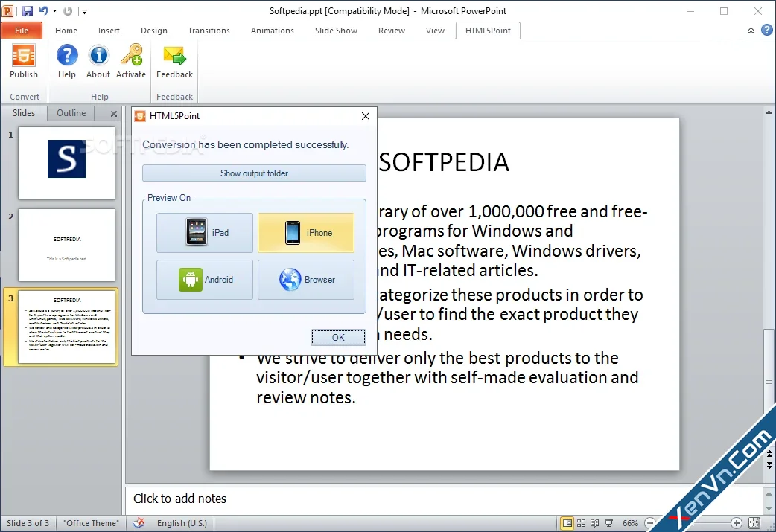The width and height of the screenshot is (776, 532).
Task: Switch to the Slides pane tab
Action: pos(24,113)
